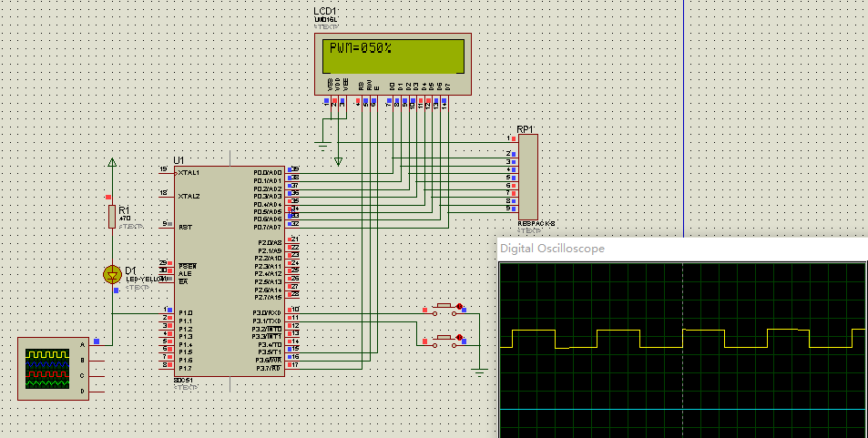Click the XTAL2 pin label on U1

point(189,197)
